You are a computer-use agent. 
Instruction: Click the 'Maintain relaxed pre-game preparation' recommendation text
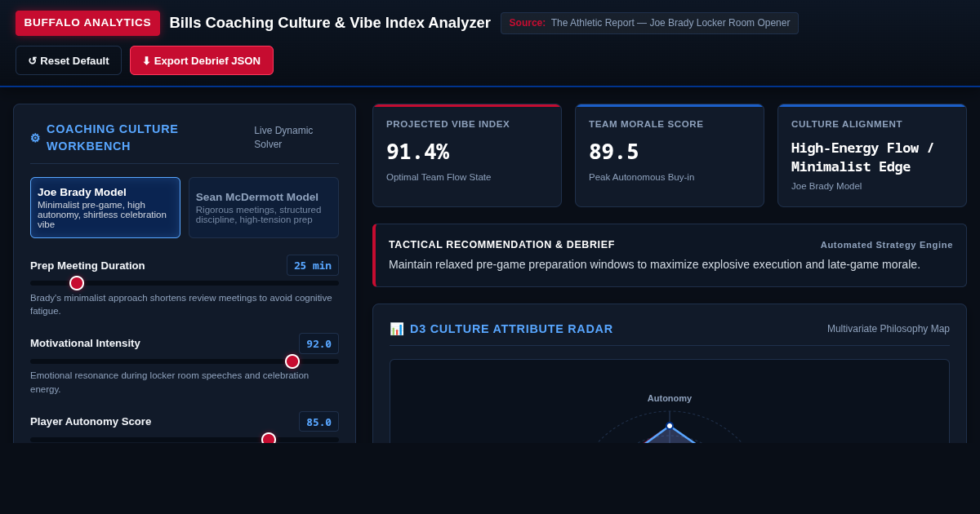[x=654, y=264]
